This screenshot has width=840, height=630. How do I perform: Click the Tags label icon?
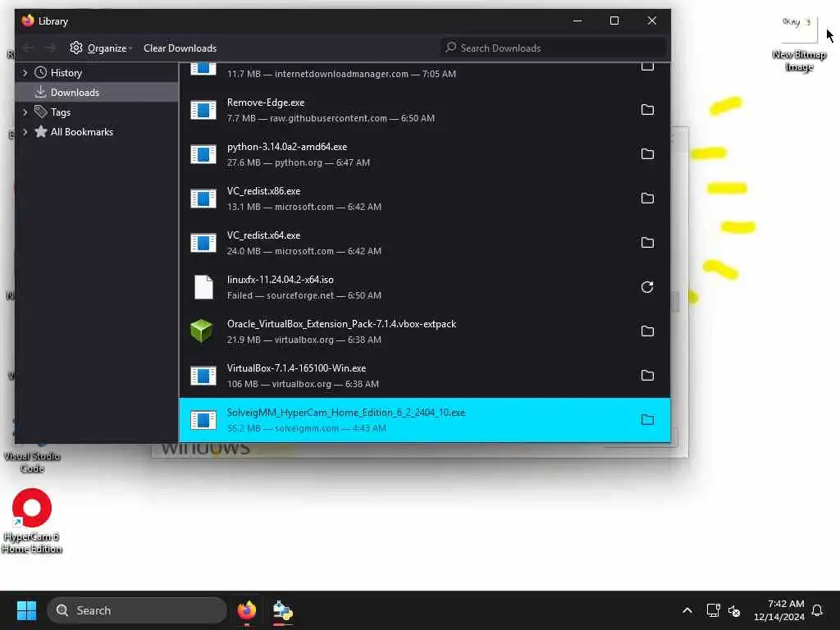41,112
